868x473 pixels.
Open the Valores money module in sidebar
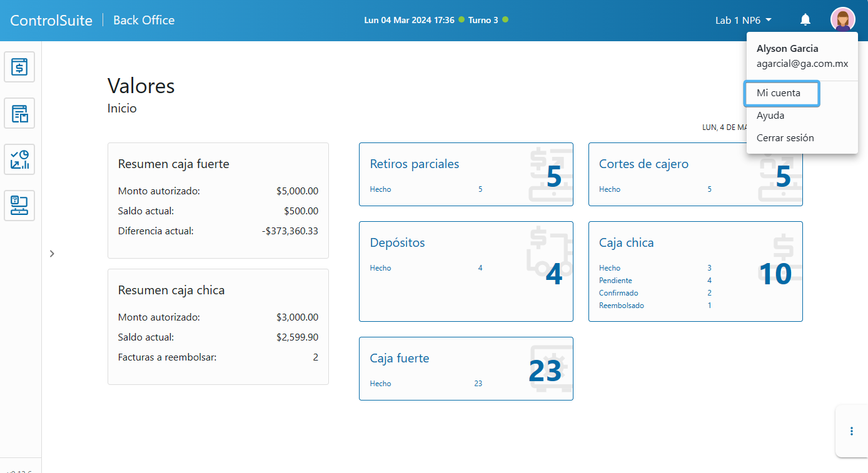(19, 67)
